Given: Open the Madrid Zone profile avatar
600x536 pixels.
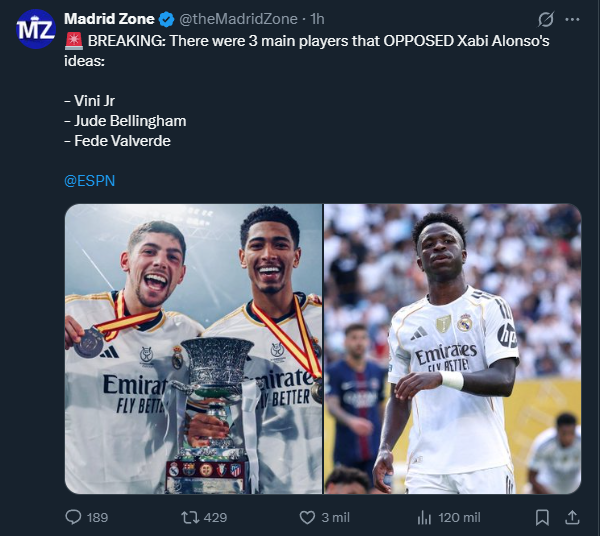Looking at the screenshot, I should [x=36, y=29].
